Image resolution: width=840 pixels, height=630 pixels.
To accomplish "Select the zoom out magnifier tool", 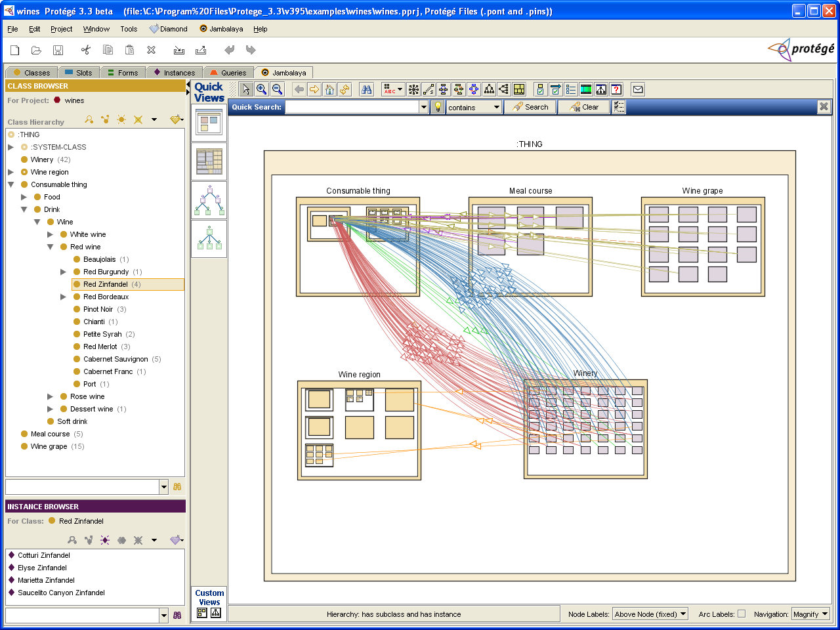I will (x=278, y=89).
